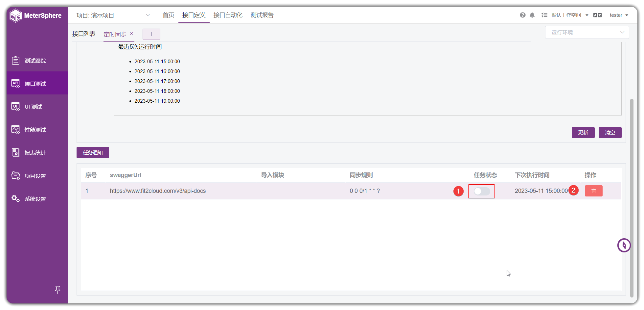Open the tester user menu
Image resolution: width=644 pixels, height=310 pixels.
[x=619, y=15]
